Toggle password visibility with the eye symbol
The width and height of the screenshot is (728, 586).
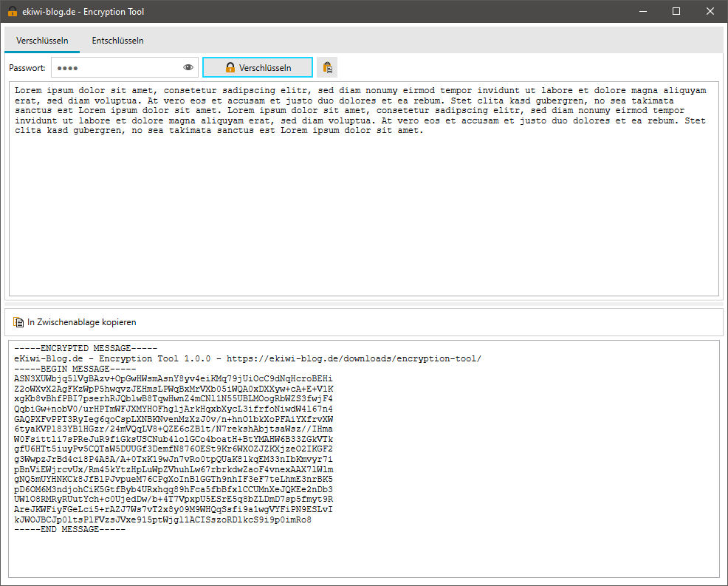188,67
